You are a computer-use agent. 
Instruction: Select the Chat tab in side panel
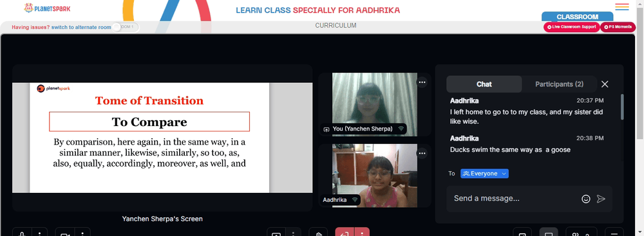point(484,84)
